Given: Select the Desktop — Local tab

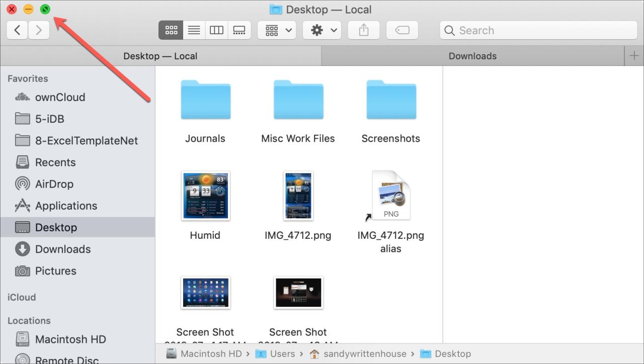Looking at the screenshot, I should pyautogui.click(x=160, y=56).
